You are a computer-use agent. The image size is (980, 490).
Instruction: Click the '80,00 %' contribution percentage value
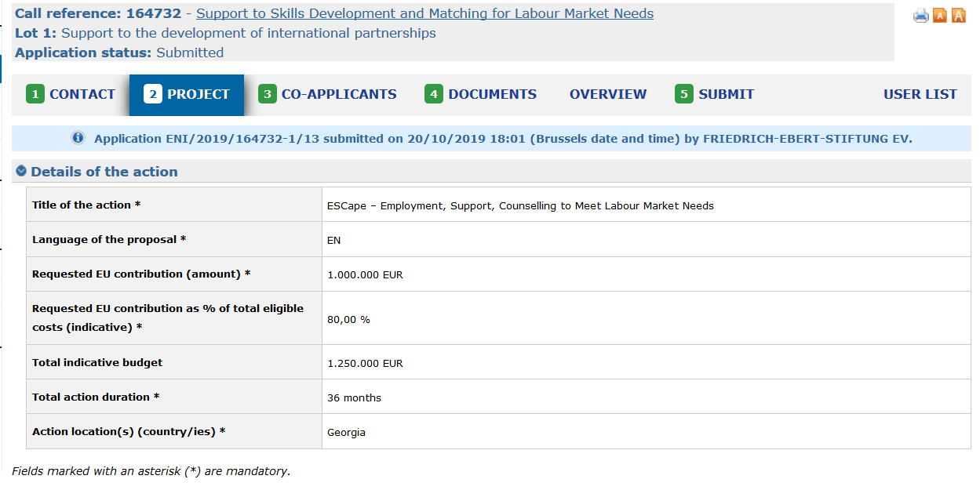point(348,320)
